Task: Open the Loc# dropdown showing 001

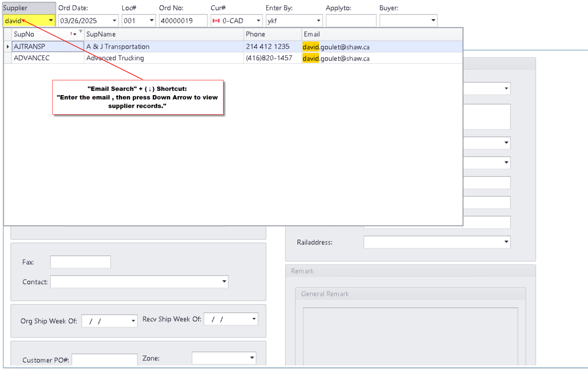Action: tap(152, 20)
